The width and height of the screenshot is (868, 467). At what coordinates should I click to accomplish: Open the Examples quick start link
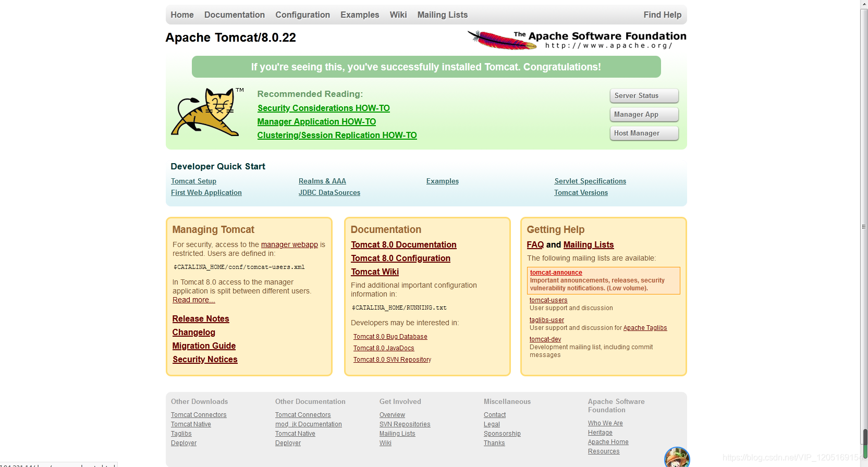[x=443, y=181]
